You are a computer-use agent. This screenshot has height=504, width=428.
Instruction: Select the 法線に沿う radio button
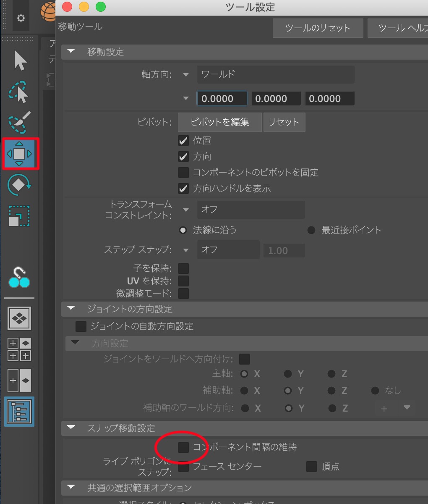pyautogui.click(x=183, y=230)
